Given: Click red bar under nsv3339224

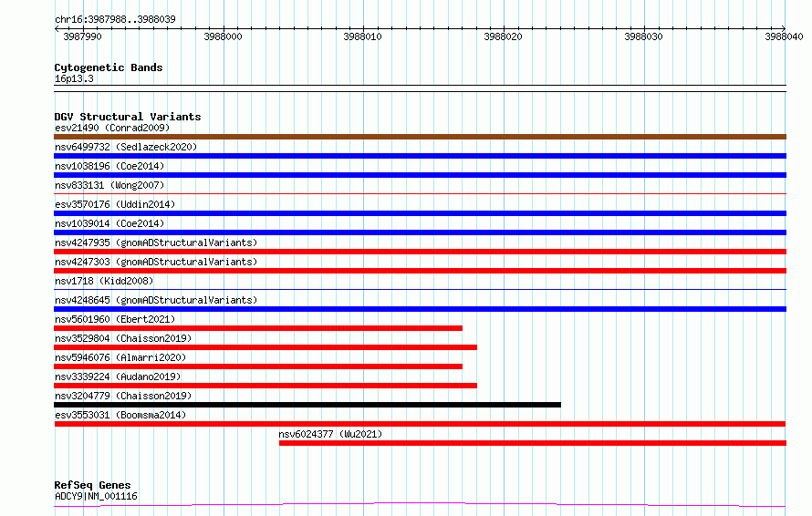Looking at the screenshot, I should (265, 386).
